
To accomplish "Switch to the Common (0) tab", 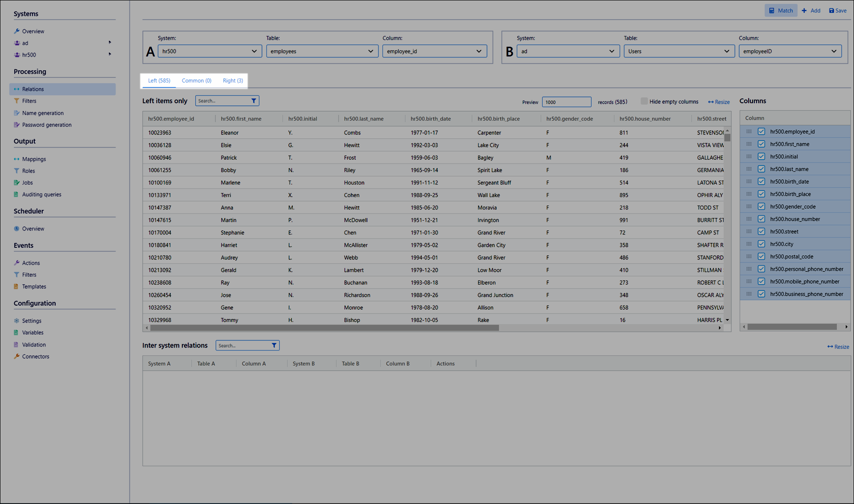I will click(x=196, y=81).
